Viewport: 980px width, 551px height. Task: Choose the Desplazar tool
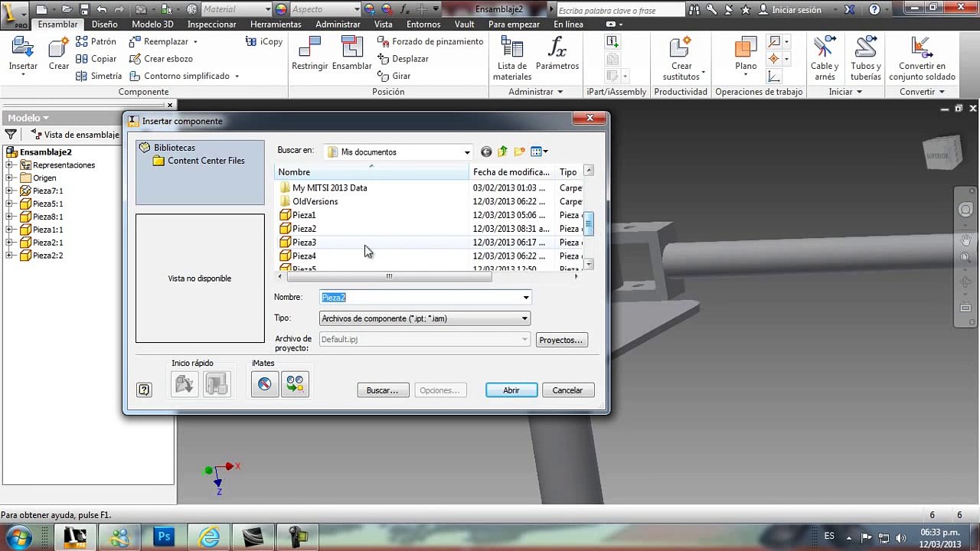[403, 59]
